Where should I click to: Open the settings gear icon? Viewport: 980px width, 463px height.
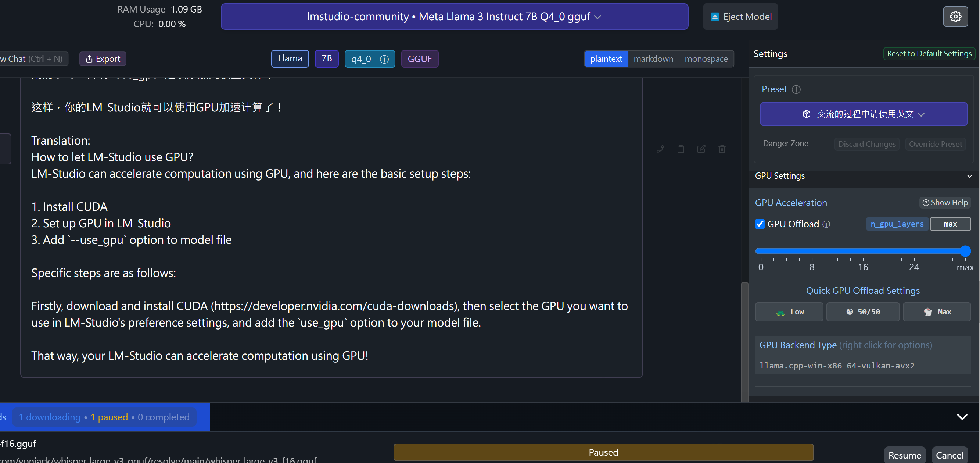click(x=955, y=17)
